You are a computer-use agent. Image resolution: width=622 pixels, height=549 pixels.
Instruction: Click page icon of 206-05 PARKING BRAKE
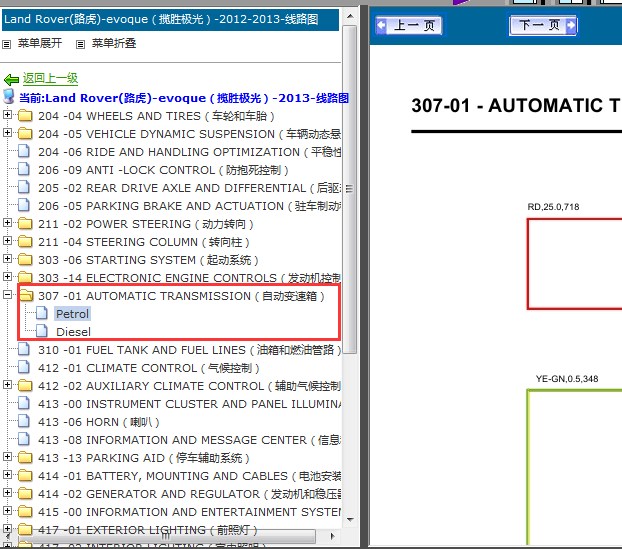[x=24, y=205]
